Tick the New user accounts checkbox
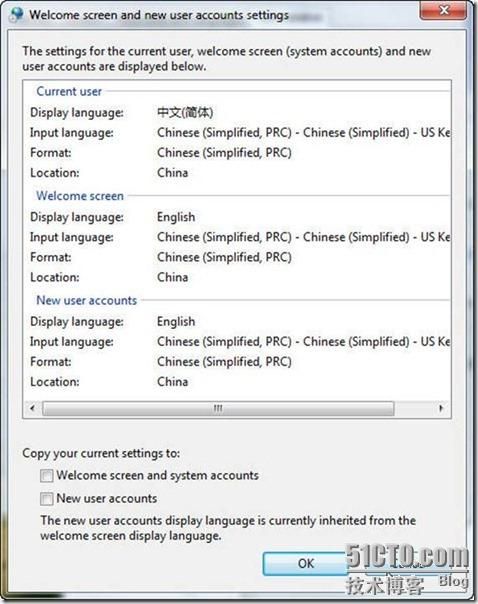 pyautogui.click(x=47, y=499)
